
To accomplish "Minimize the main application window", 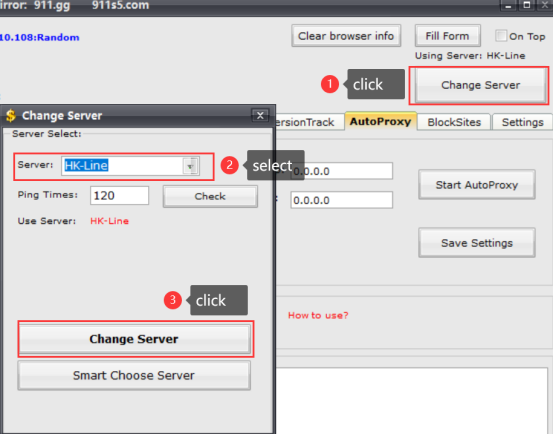I will pos(508,5).
